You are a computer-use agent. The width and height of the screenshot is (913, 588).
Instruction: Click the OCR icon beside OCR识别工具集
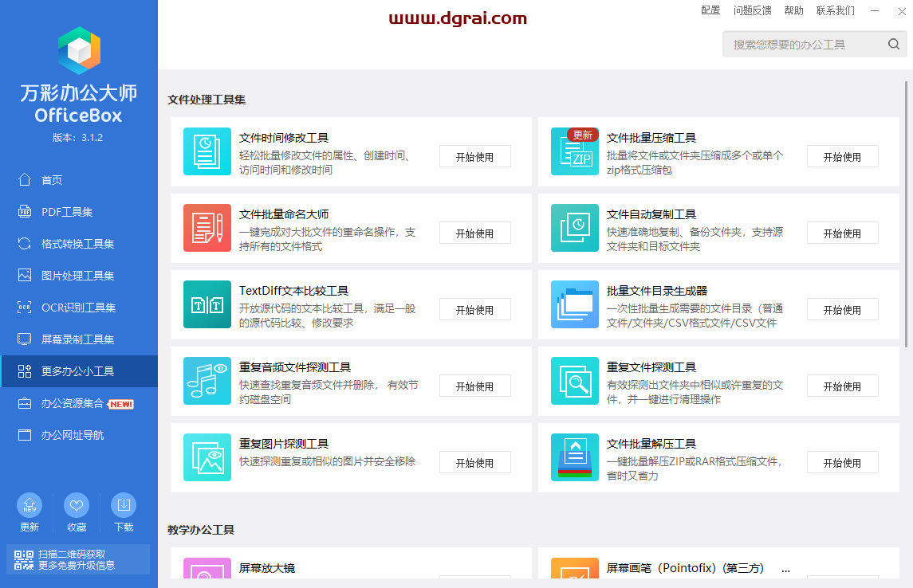[25, 307]
